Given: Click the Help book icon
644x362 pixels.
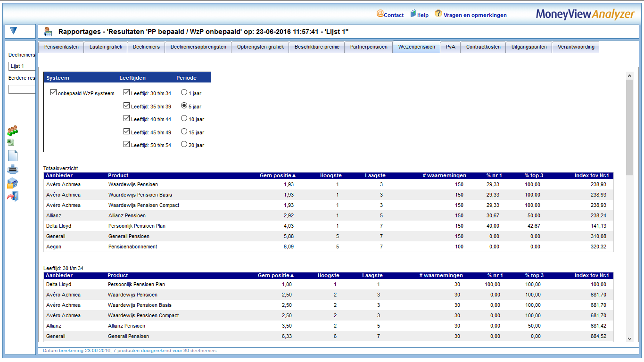Looking at the screenshot, I should point(413,14).
